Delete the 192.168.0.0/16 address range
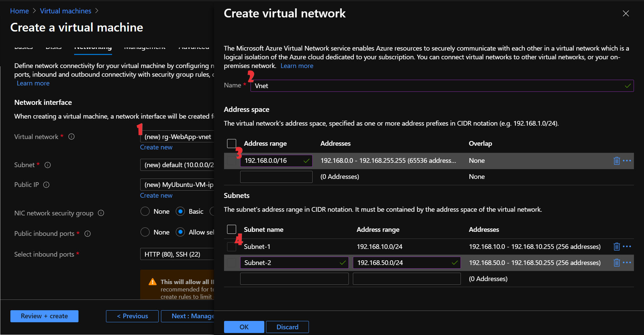The height and width of the screenshot is (335, 644). [616, 161]
